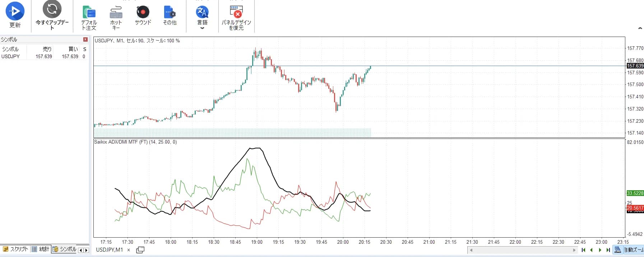
Task: Step chart one bar forward
Action: (x=600, y=250)
